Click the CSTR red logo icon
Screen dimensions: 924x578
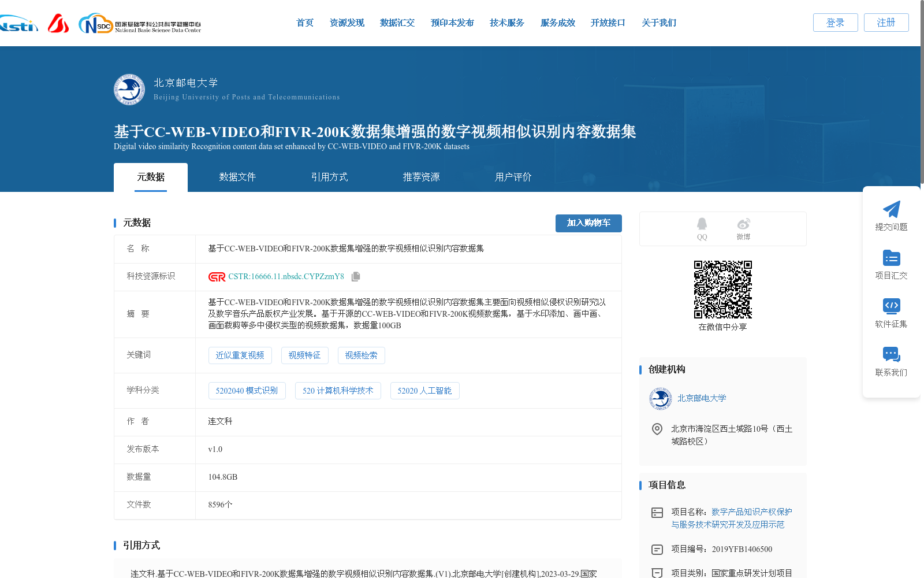click(x=217, y=277)
